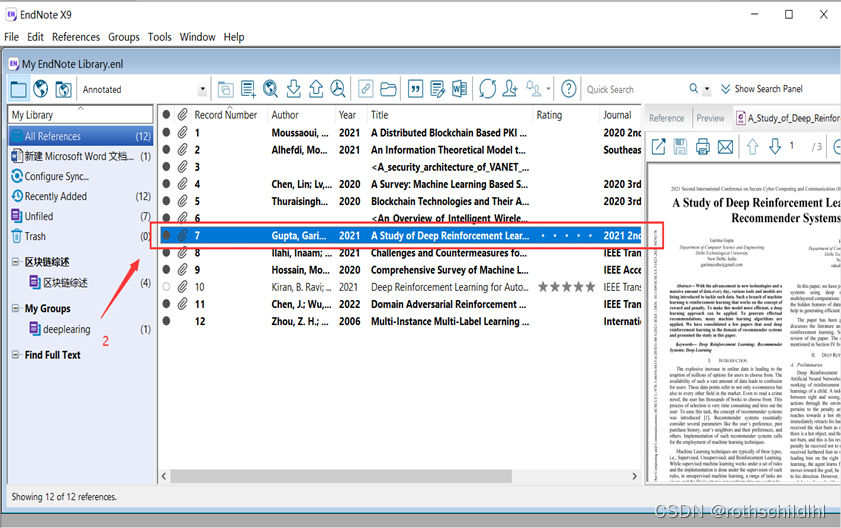Print the PDF using printer icon
The height and width of the screenshot is (528, 841).
point(703,147)
